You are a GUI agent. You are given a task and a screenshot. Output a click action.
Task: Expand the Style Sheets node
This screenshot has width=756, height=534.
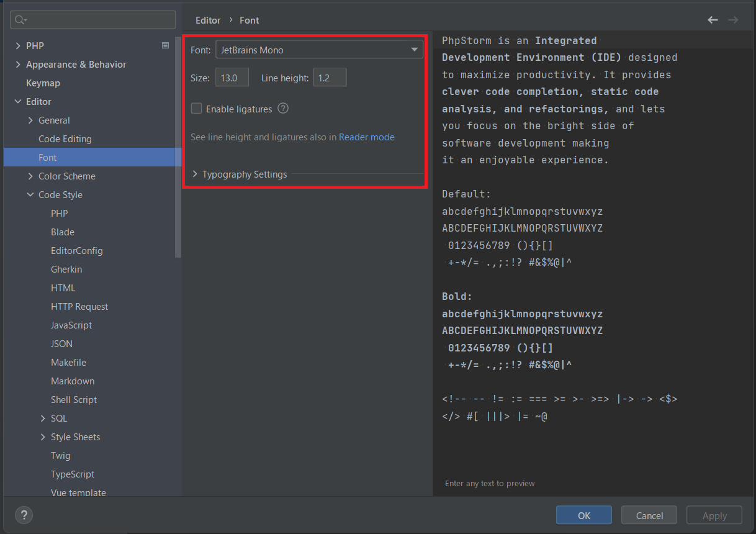pos(43,437)
